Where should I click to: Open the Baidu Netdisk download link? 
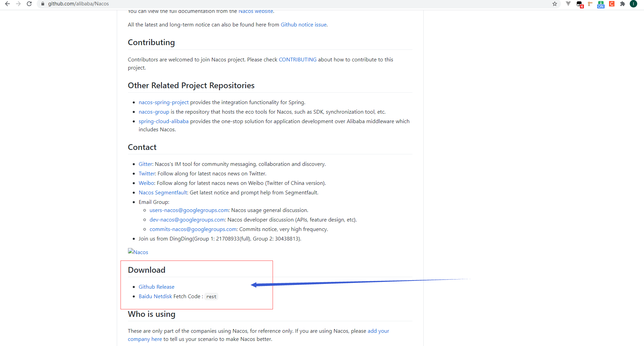pyautogui.click(x=155, y=296)
